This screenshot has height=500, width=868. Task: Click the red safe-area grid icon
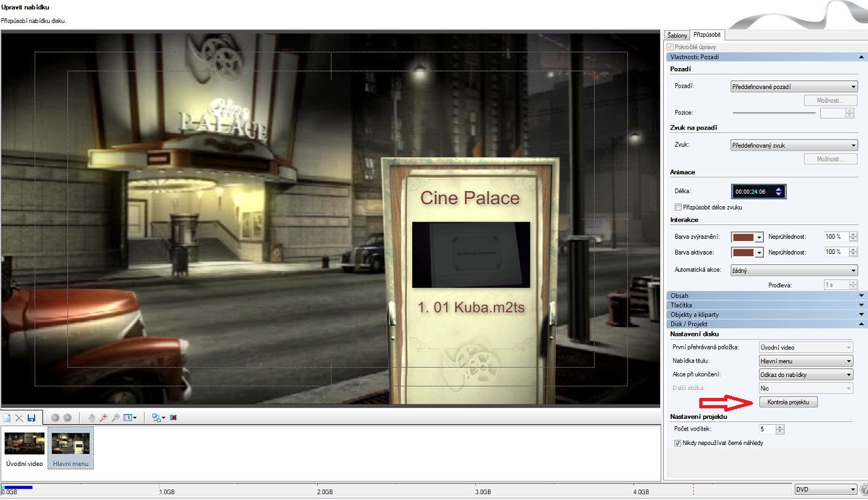click(x=173, y=418)
